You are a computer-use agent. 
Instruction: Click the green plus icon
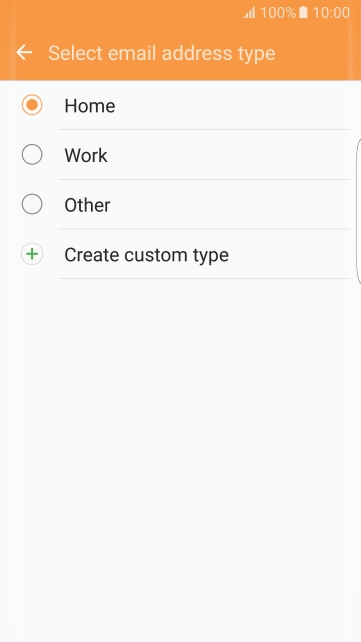tap(32, 254)
